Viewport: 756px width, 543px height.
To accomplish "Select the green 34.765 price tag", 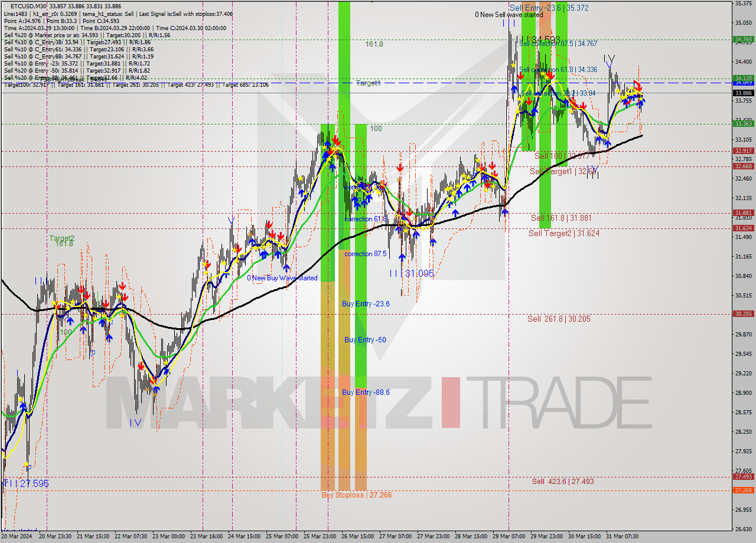I will (743, 40).
